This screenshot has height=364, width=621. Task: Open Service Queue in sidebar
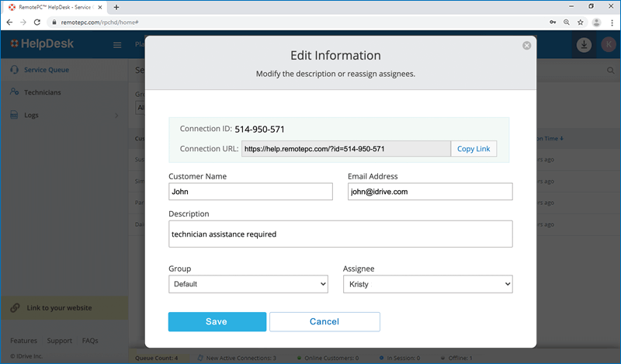point(46,70)
